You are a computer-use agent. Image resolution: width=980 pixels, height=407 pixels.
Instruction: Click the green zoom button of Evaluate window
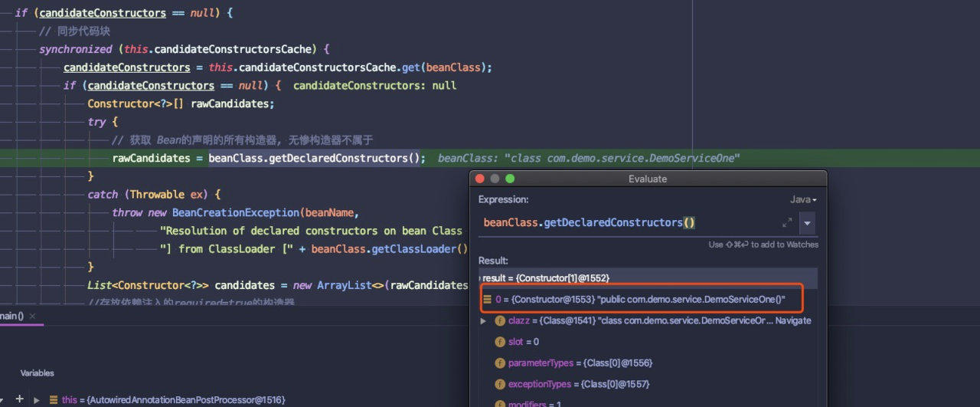(x=510, y=179)
